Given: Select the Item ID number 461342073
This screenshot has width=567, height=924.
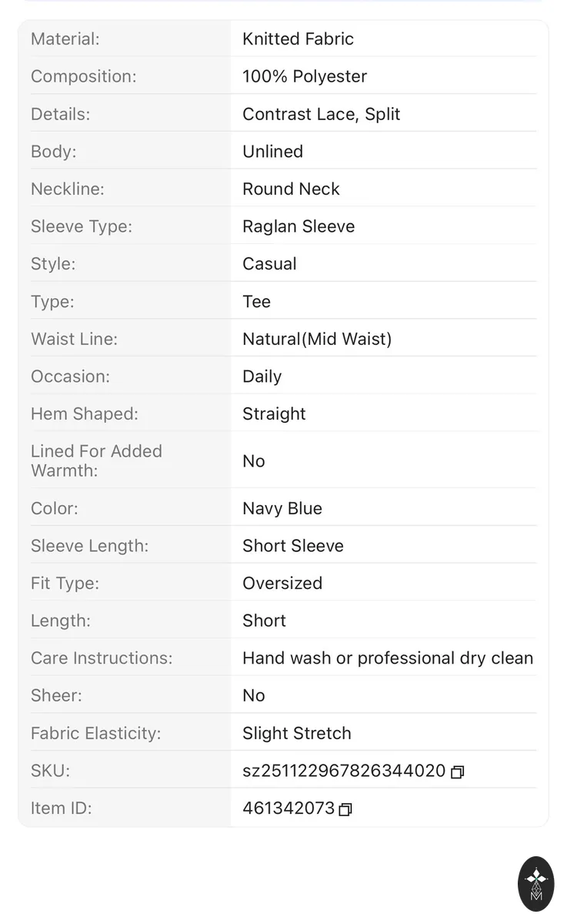Looking at the screenshot, I should (x=289, y=808).
